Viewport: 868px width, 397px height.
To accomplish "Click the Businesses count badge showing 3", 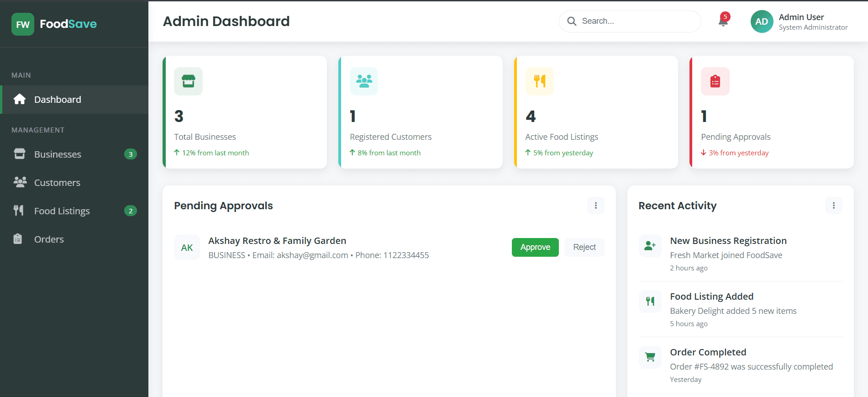I will (x=131, y=154).
